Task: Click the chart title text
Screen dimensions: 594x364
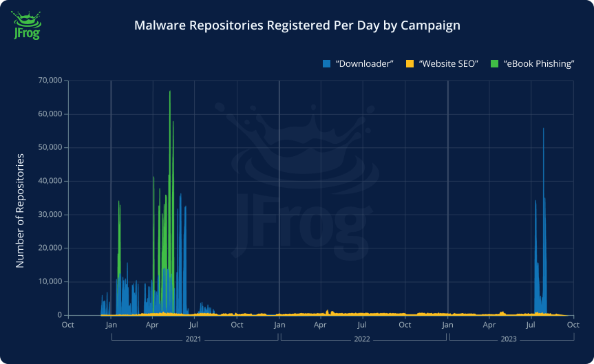Action: point(297,26)
